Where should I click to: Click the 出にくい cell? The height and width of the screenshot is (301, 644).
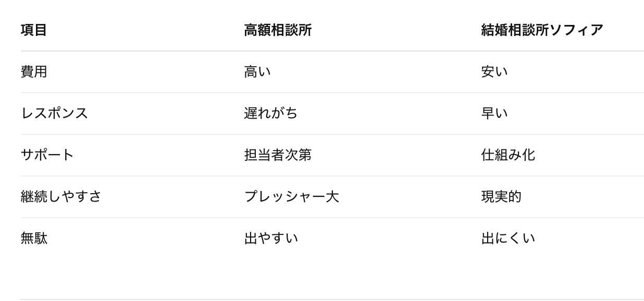coord(508,239)
